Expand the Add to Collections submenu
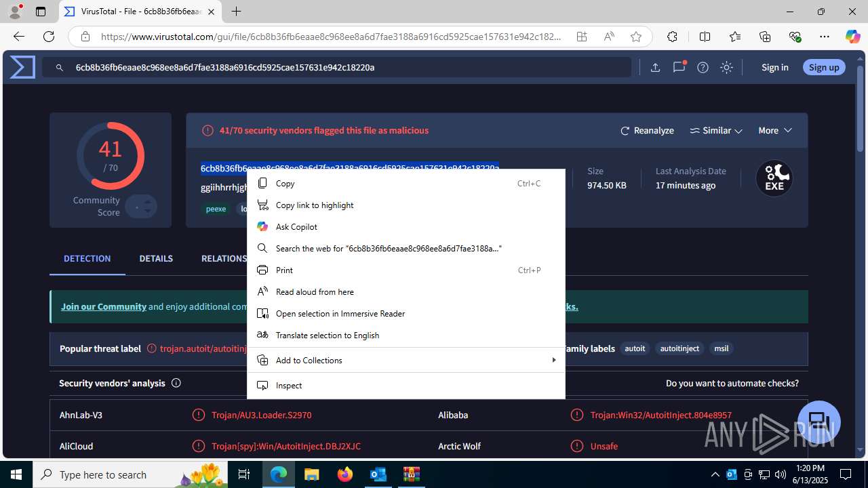Screen dimensions: 868x488 pos(406,360)
